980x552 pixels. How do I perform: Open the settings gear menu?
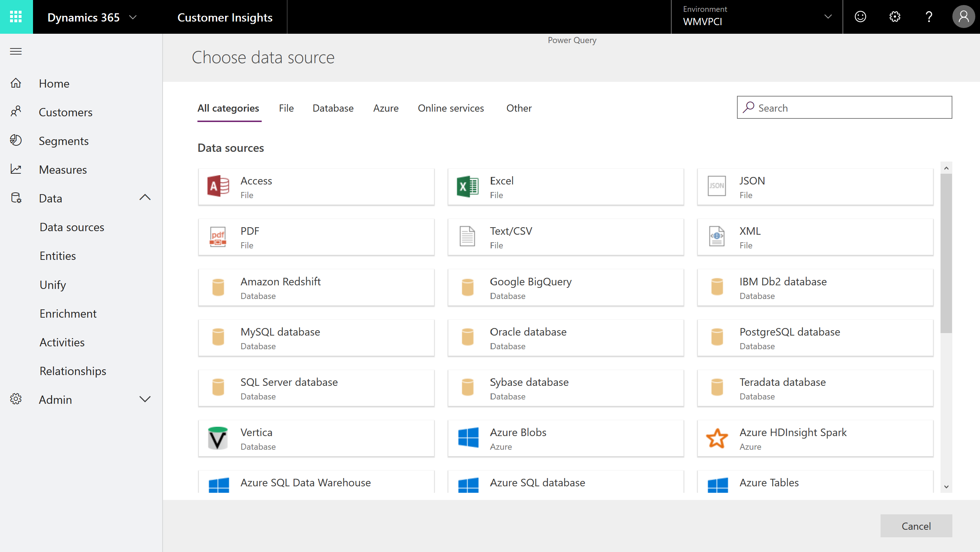pos(895,17)
